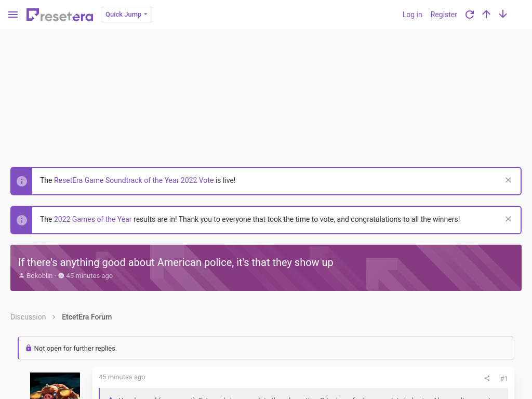The image size is (532, 399).
Task: Go to the EtcetEra Forum breadcrumb
Action: tap(87, 317)
